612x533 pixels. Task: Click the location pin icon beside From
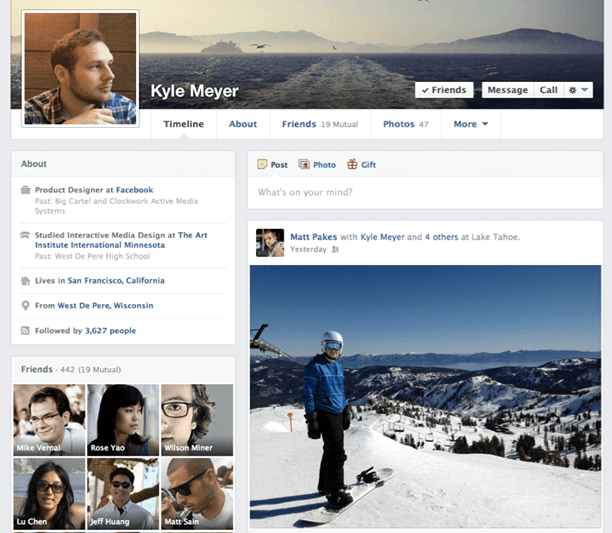point(25,306)
